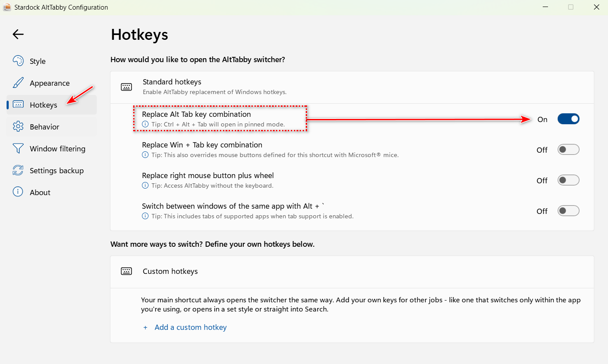The image size is (608, 364).
Task: Enable Replace Win + Tab key combination
Action: click(x=568, y=150)
